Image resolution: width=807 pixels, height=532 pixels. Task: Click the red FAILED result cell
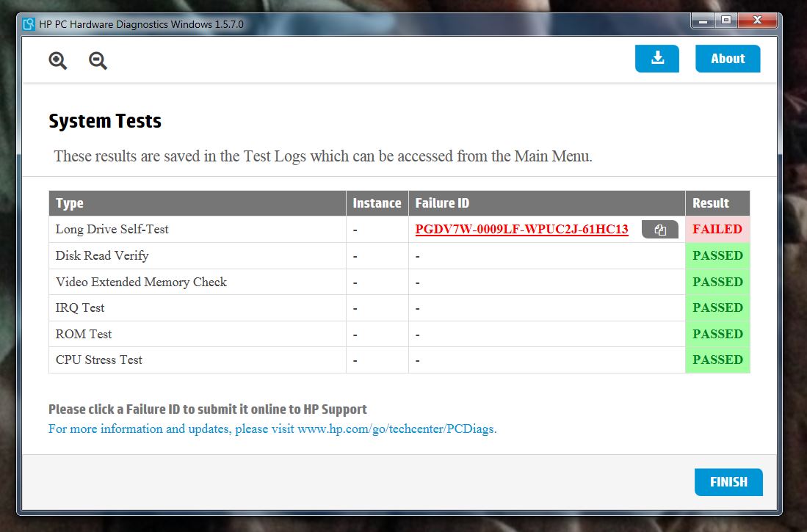tap(717, 230)
